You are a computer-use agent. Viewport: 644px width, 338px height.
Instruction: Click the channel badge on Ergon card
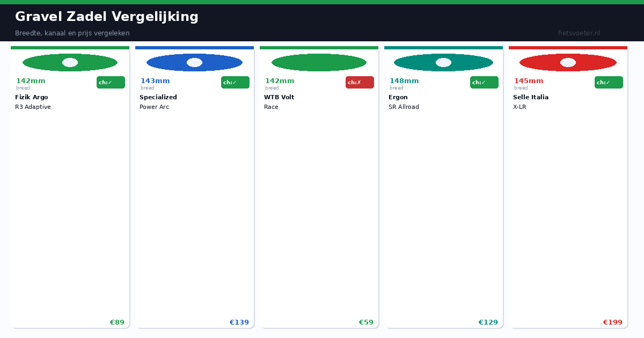[484, 82]
